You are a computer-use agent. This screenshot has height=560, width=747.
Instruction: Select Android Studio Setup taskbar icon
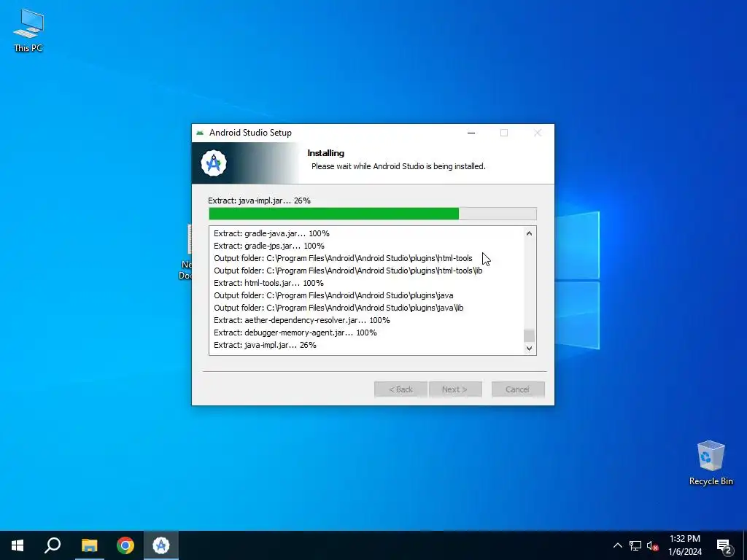[x=161, y=545]
